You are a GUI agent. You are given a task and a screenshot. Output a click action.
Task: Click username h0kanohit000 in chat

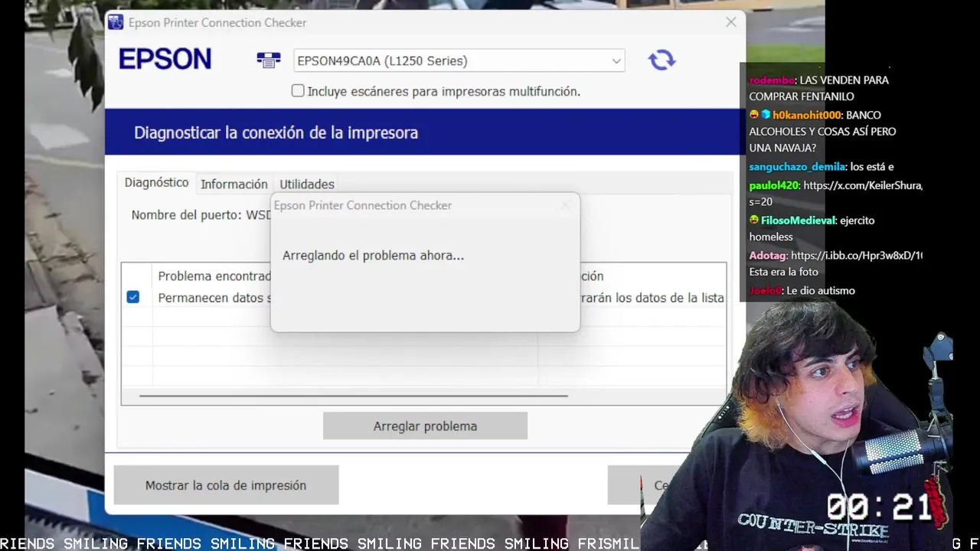[x=807, y=115]
